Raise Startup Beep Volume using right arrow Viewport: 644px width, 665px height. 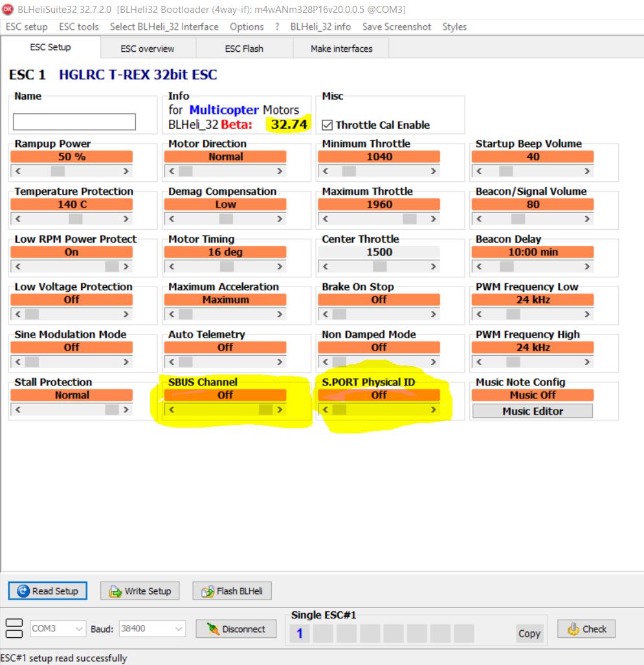(587, 171)
